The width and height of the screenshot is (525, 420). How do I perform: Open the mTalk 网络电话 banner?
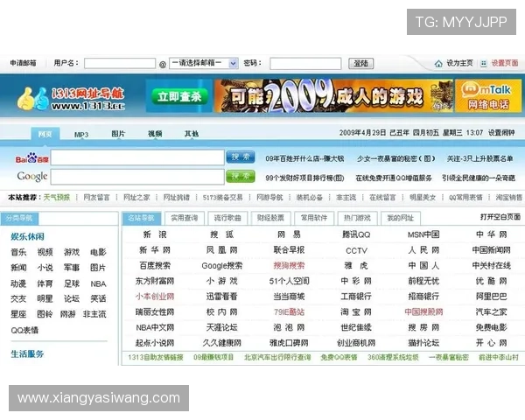coord(488,95)
